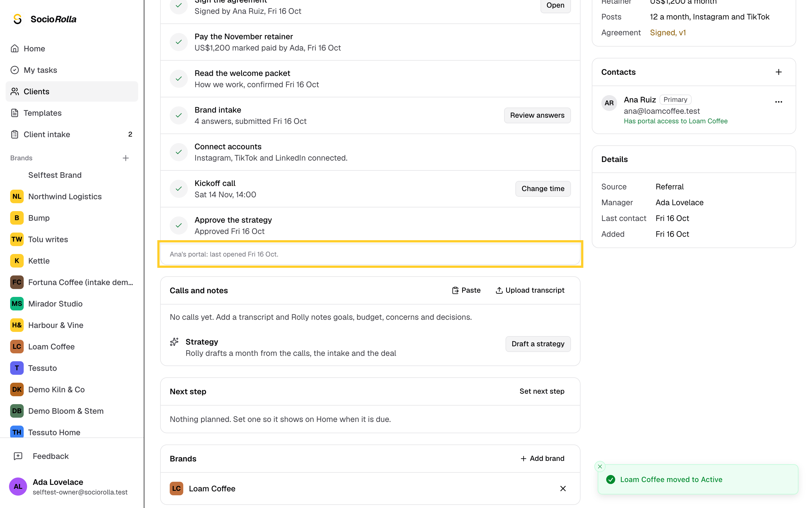Click the Pay the November retainer checkmark
Viewport: 812px width, 508px height.
[x=178, y=42]
